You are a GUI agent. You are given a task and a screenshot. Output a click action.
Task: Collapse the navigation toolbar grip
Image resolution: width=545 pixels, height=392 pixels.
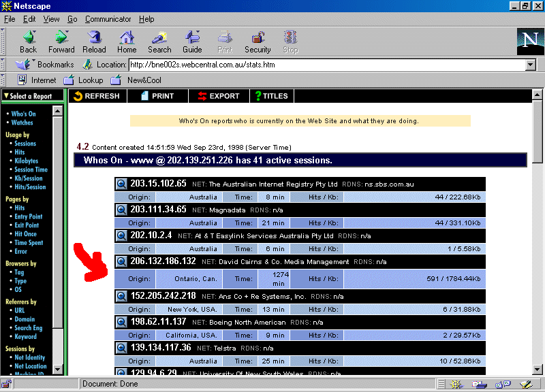[3, 42]
